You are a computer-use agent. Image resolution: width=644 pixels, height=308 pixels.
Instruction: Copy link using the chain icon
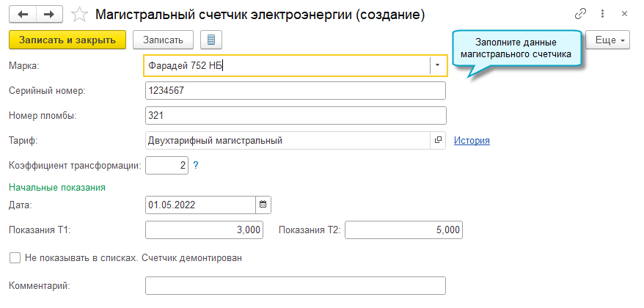580,15
